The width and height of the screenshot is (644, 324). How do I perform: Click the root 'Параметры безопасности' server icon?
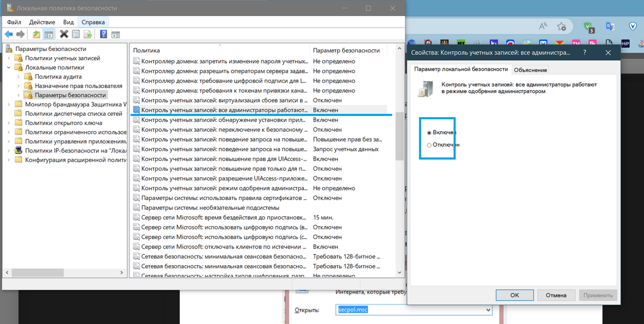click(9, 49)
